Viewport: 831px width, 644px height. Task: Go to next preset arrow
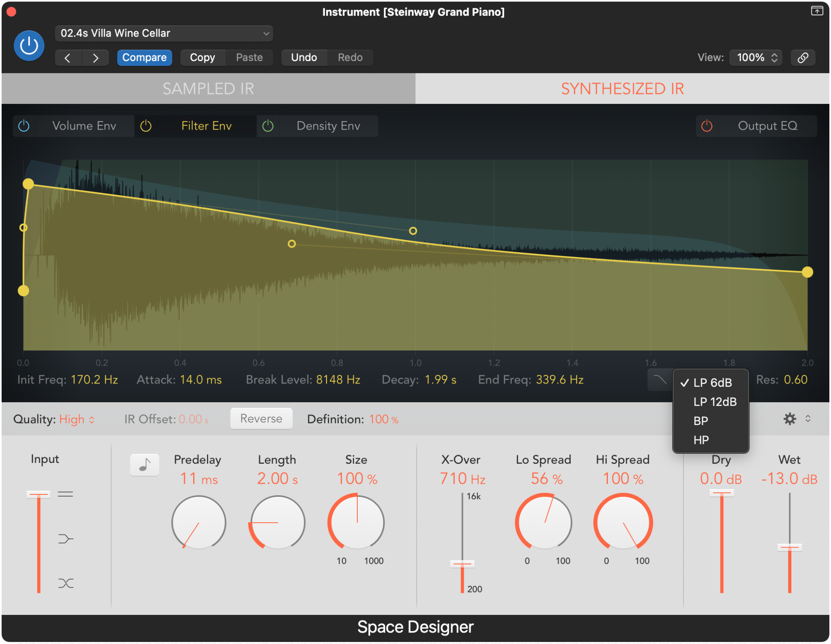pos(96,58)
